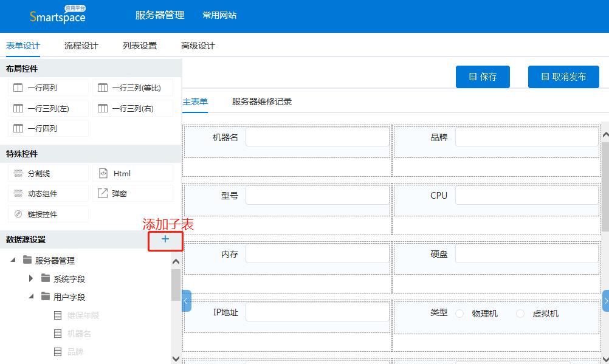This screenshot has width=609, height=364.
Task: Switch to the 流程设计 tab
Action: [81, 46]
